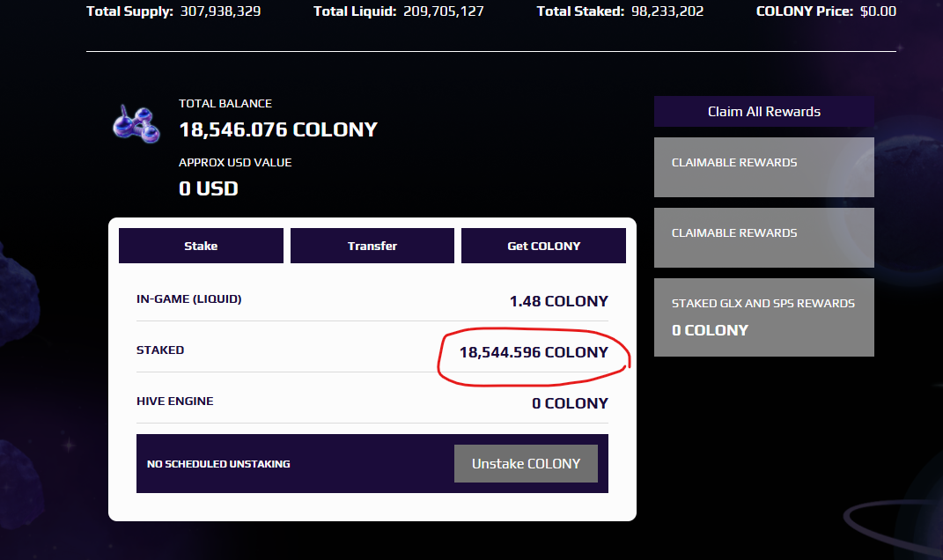Select the Hive Engine balance row
Viewport: 943px width, 560px height.
tap(372, 402)
